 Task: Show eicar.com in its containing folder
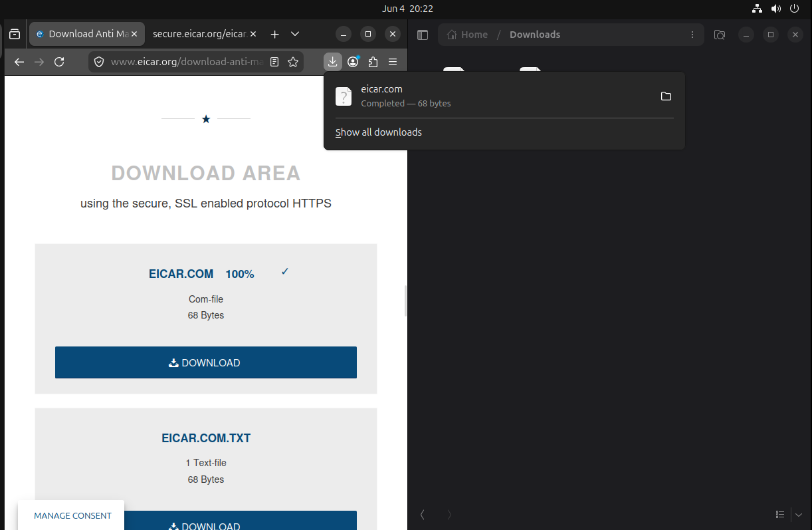click(x=666, y=96)
